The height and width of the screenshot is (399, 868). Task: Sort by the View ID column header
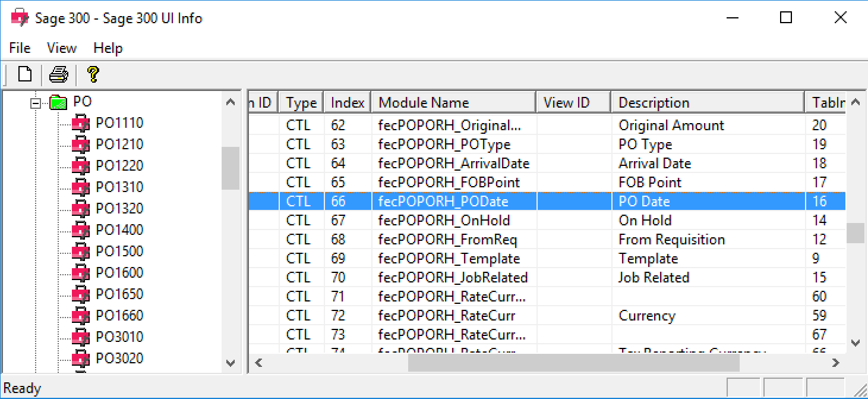pyautogui.click(x=573, y=102)
